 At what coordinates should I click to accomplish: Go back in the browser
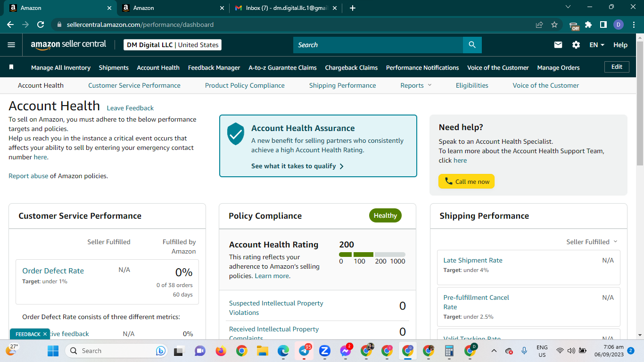click(x=10, y=25)
